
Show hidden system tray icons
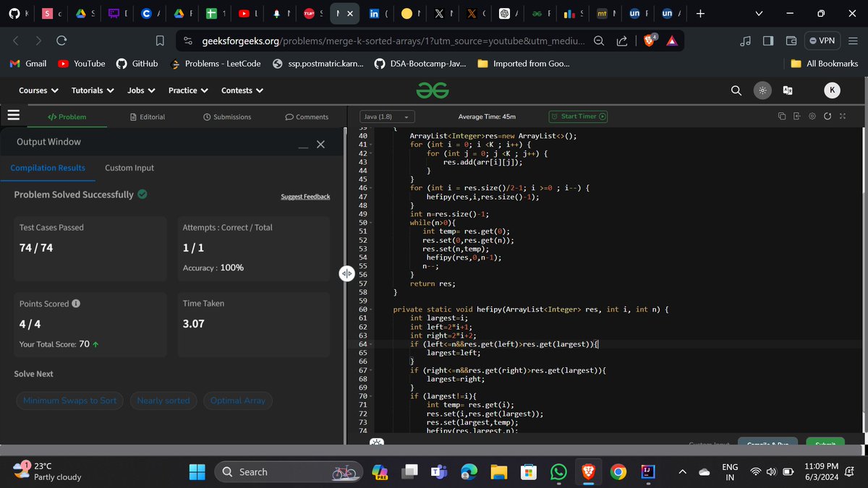pyautogui.click(x=682, y=472)
